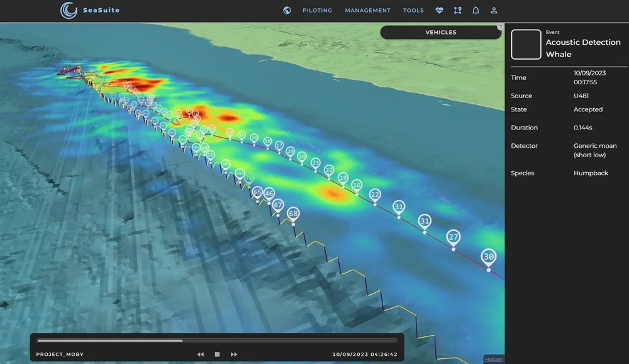Select map detection marker 18
This screenshot has height=364, width=629.
click(x=267, y=142)
